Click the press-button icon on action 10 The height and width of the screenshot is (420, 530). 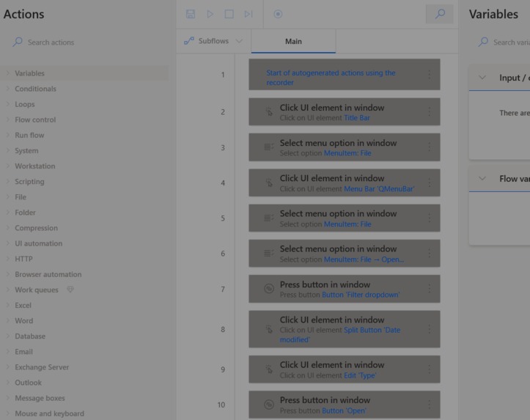click(269, 405)
